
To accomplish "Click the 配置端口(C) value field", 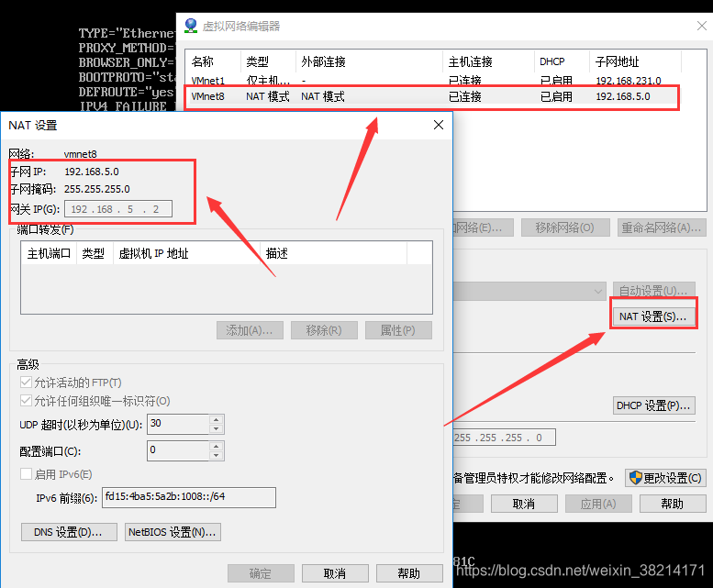I will (x=178, y=450).
